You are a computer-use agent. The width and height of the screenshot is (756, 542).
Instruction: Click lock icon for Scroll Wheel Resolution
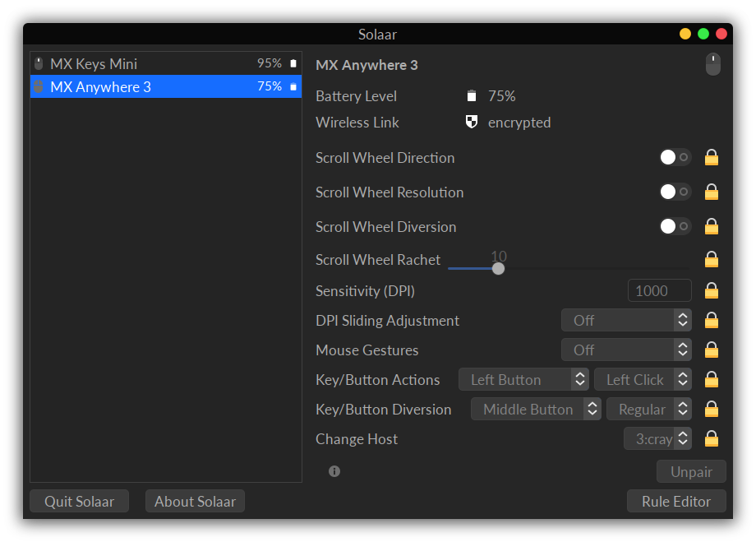tap(711, 192)
